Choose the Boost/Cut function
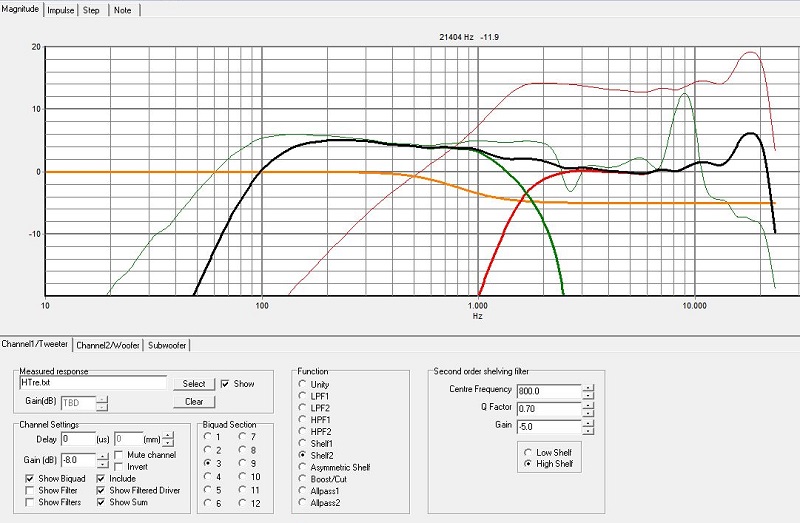The height and width of the screenshot is (523, 800). click(303, 479)
